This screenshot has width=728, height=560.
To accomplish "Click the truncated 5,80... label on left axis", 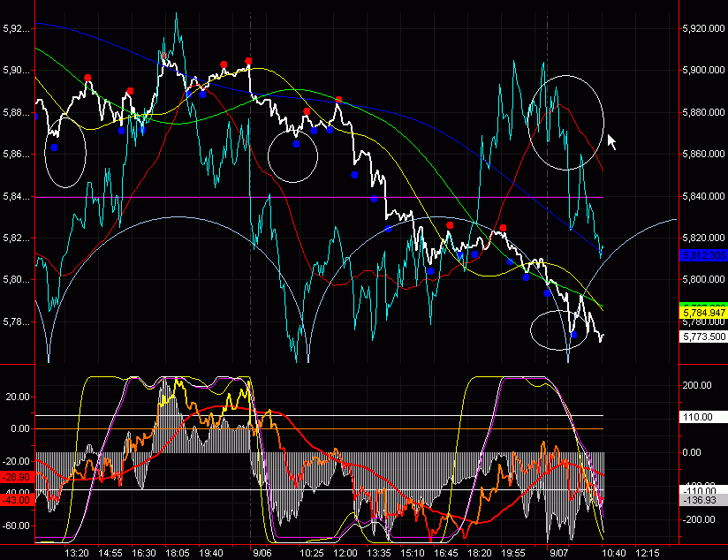I will click(16, 279).
